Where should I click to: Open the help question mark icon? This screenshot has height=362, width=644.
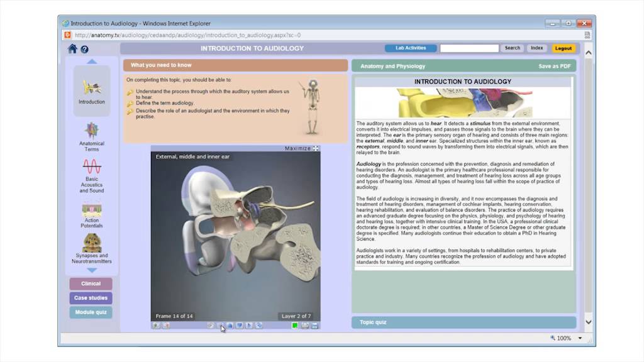tap(85, 49)
